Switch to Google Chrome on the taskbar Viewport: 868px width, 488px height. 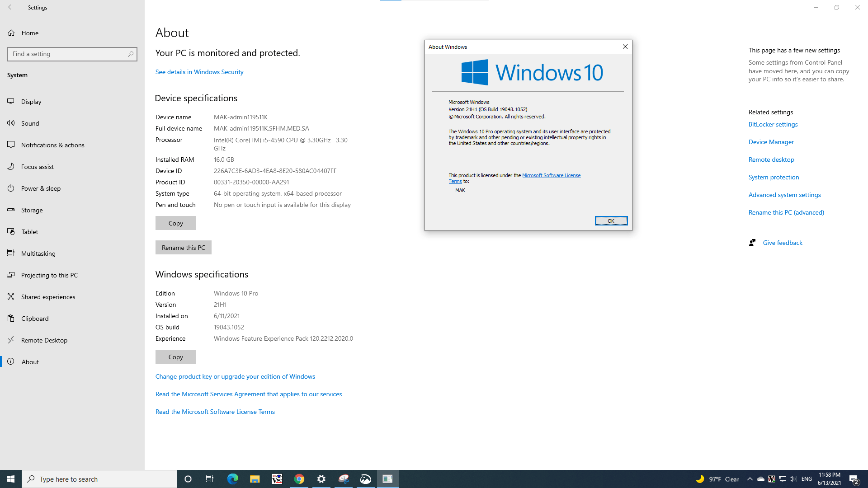pyautogui.click(x=299, y=479)
